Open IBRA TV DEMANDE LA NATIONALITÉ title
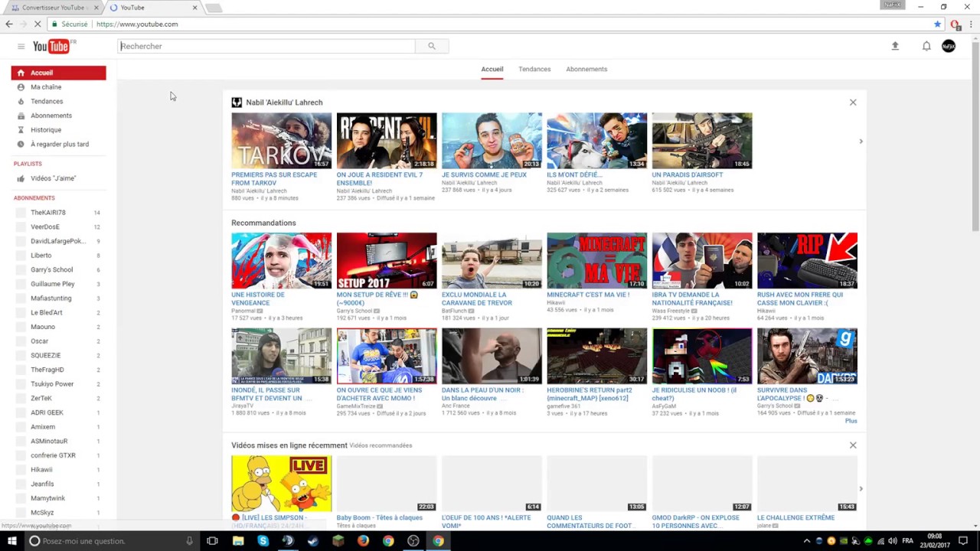980x551 pixels. [x=692, y=298]
